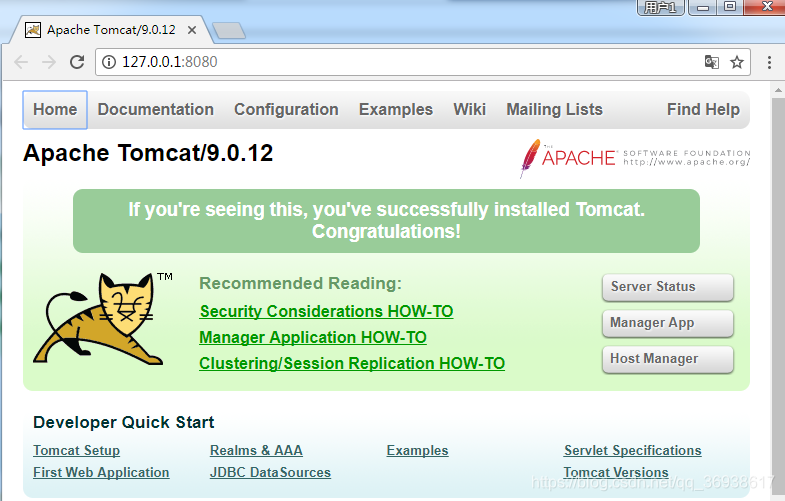Click the Developer Quick Start heading
The image size is (785, 501).
(x=124, y=422)
